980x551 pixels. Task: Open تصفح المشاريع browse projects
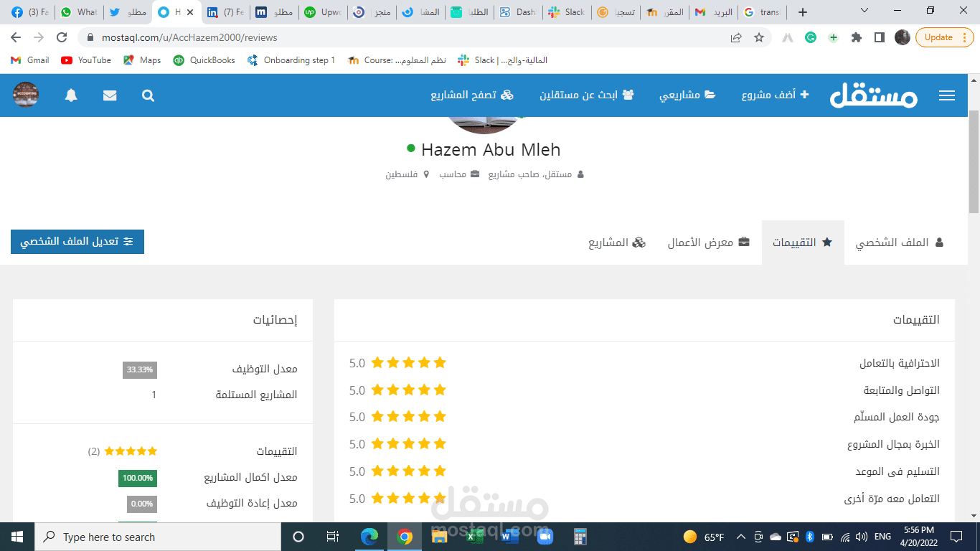[472, 95]
